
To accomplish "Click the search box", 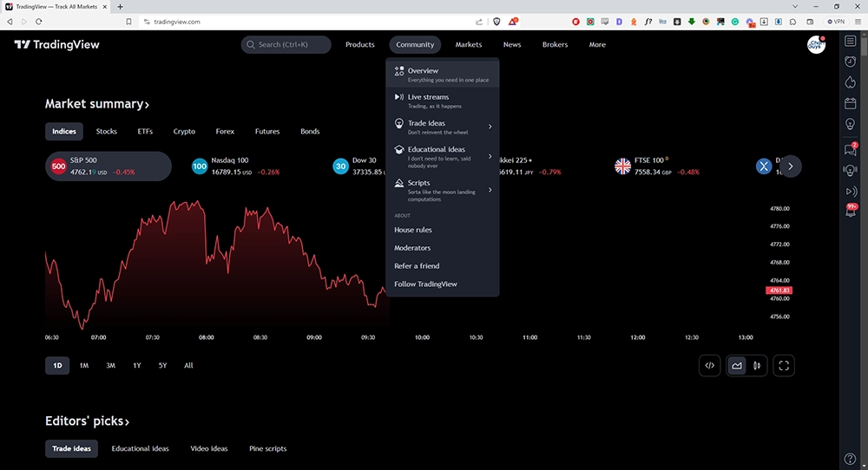I will point(286,45).
